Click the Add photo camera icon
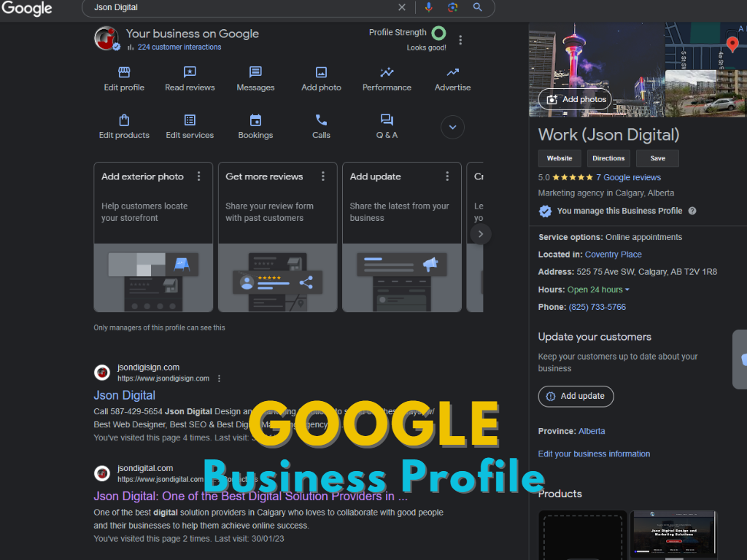The width and height of the screenshot is (747, 560). click(x=321, y=73)
